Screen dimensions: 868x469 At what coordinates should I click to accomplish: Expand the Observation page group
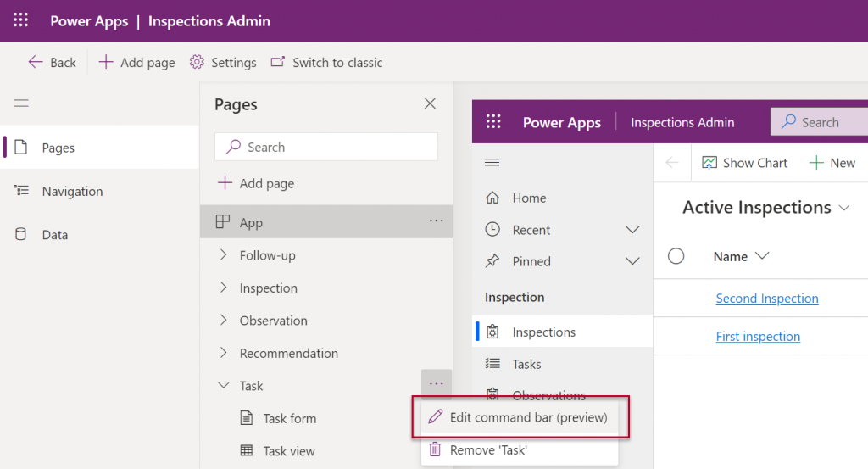(x=224, y=320)
